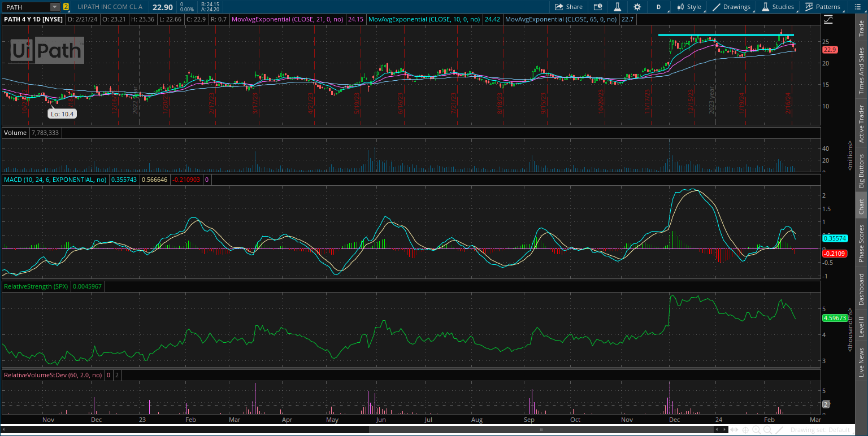Switch to Live News side tab
Screen dimensions: 868x436
(x=861, y=362)
